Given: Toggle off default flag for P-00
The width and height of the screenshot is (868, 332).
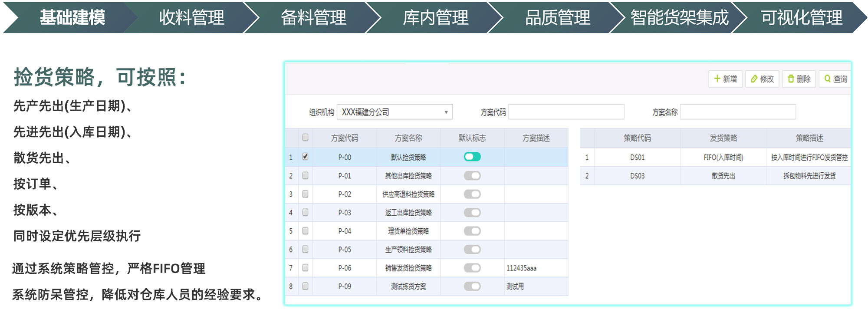Looking at the screenshot, I should click(x=472, y=157).
